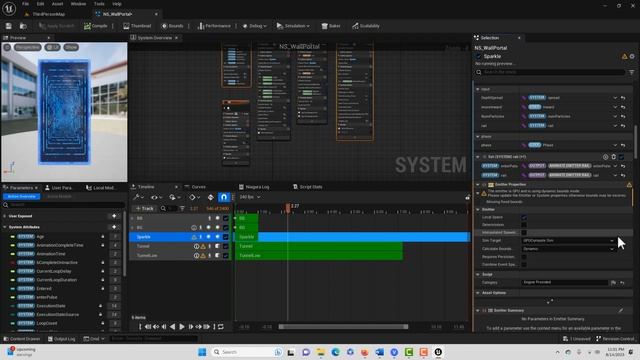The width and height of the screenshot is (640, 360).
Task: Play the timeline forward
Action: [182, 327]
